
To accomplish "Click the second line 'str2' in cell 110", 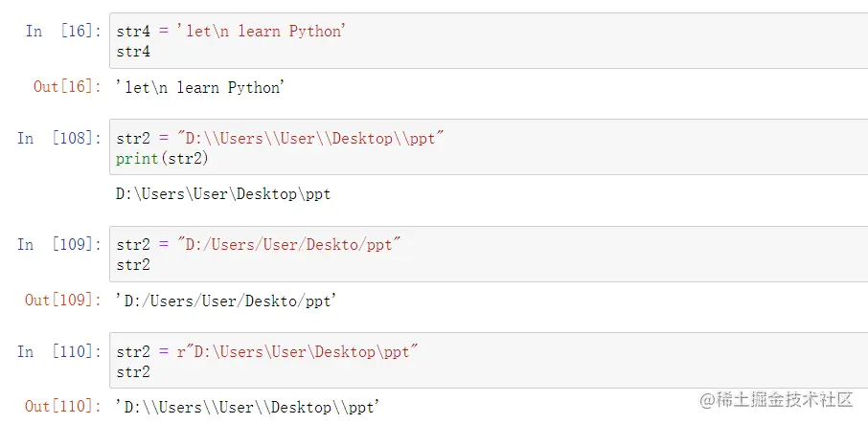I will (x=133, y=371).
